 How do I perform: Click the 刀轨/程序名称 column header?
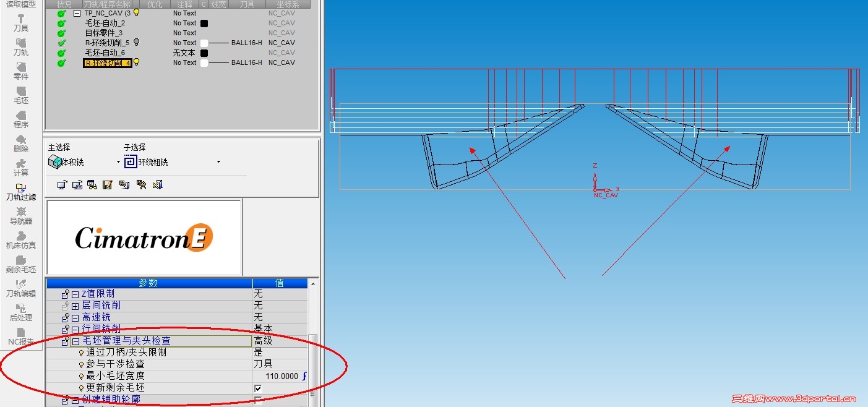108,4
